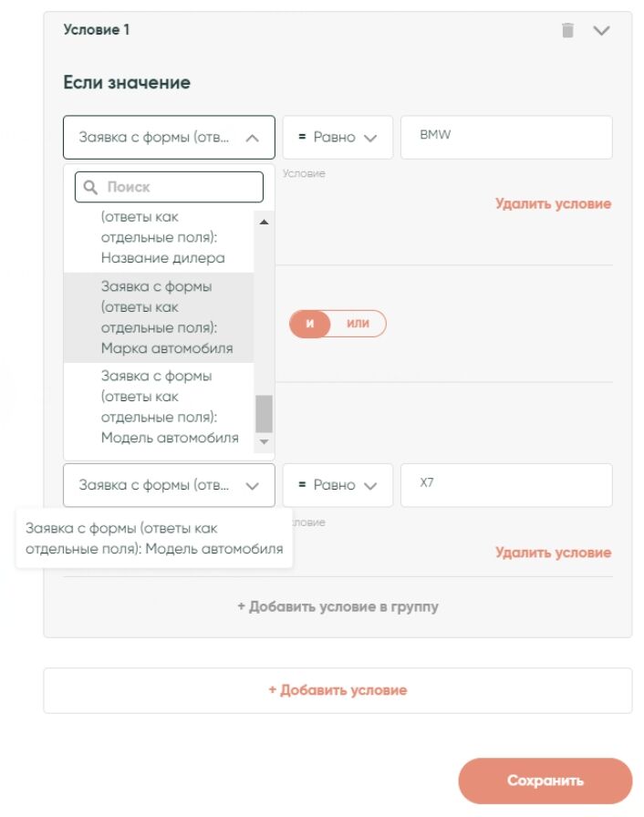Click the trash icon for Условие 1
Screen dimensions: 644x817
tap(567, 30)
